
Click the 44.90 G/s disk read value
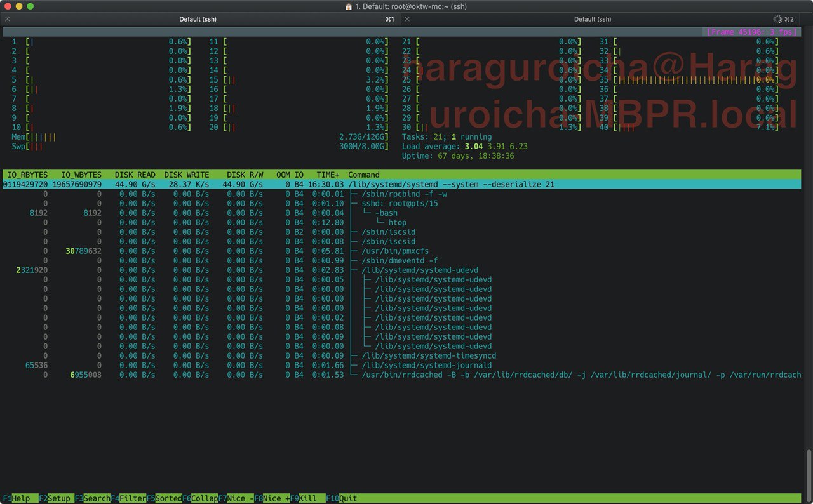[x=135, y=184]
